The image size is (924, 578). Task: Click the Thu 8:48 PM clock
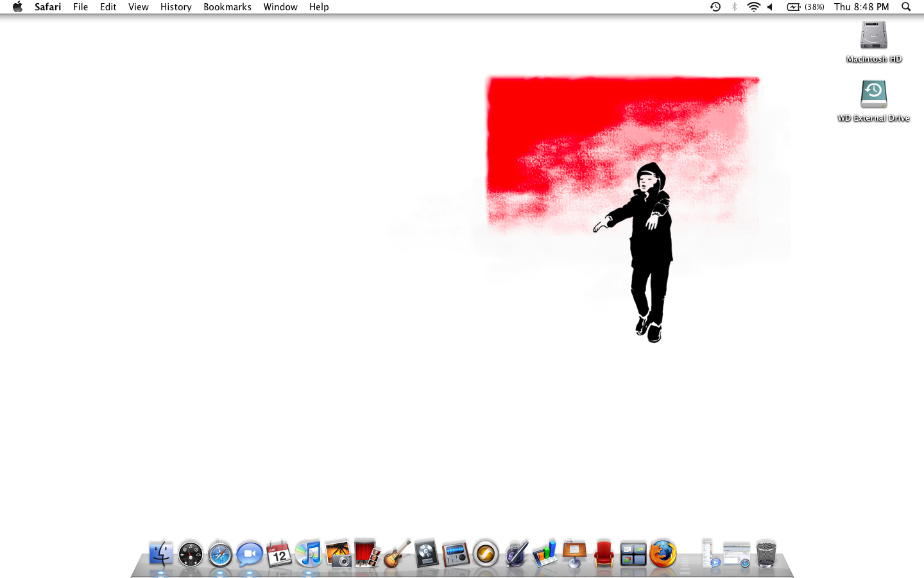click(862, 7)
